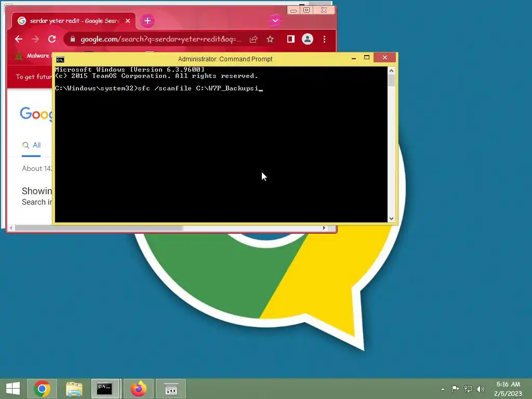Screen dimensions: 532x399
Task: Close the serdar yeter redit tab
Action: [128, 21]
